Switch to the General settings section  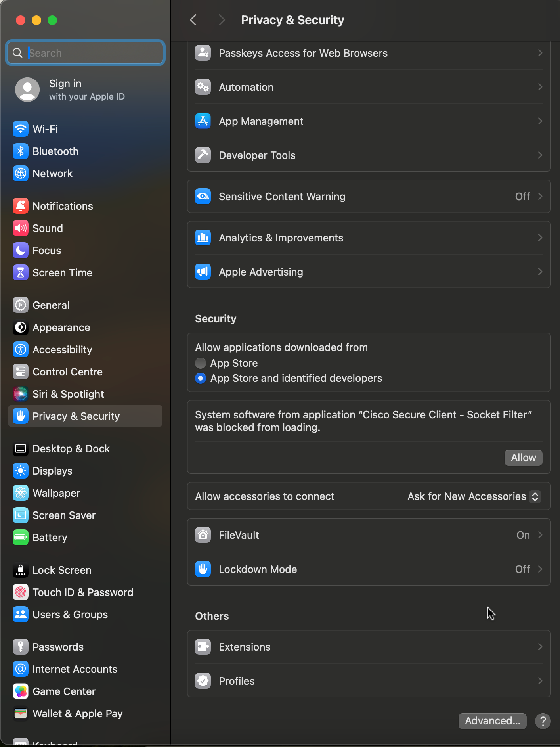pyautogui.click(x=51, y=305)
